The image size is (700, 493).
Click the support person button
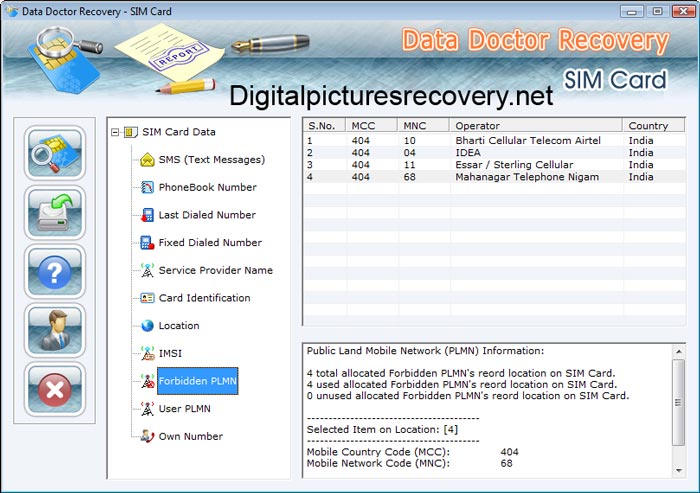[55, 330]
